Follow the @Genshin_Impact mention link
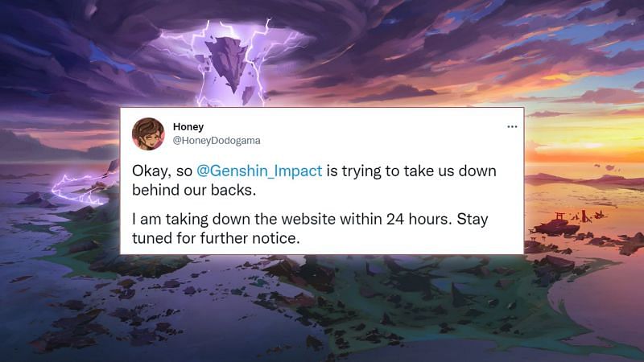This screenshot has height=362, width=644. pos(259,171)
